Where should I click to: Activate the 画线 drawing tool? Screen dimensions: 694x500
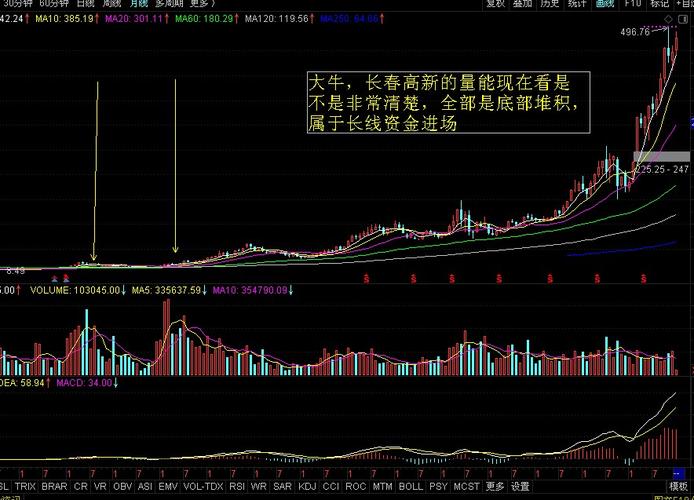point(605,4)
